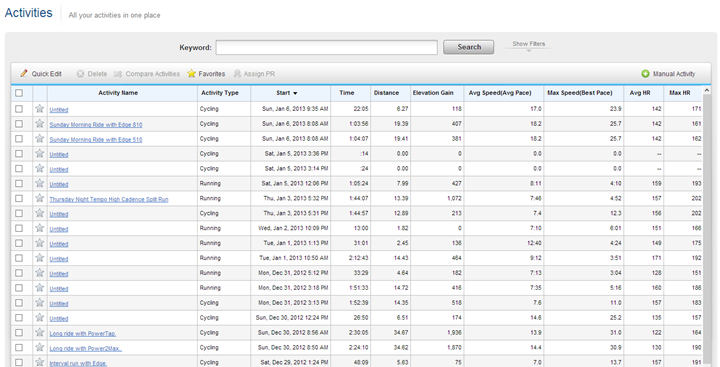This screenshot has height=367, width=720.
Task: Open Long ride with Power2Max link
Action: coord(85,349)
